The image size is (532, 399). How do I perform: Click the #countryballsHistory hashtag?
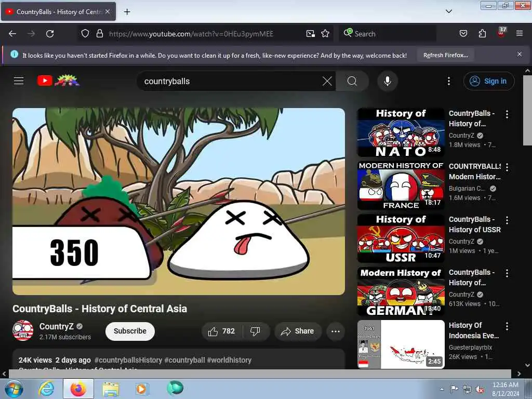128,360
